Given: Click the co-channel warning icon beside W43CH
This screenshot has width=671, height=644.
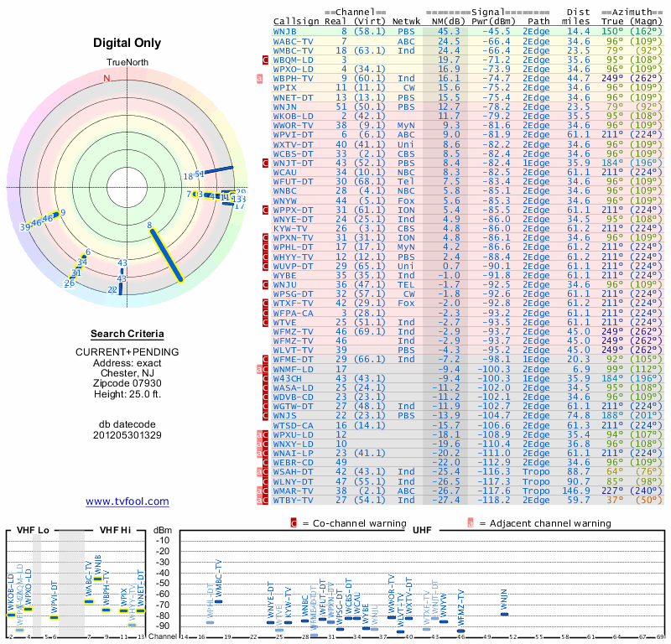Looking at the screenshot, I should (x=267, y=377).
